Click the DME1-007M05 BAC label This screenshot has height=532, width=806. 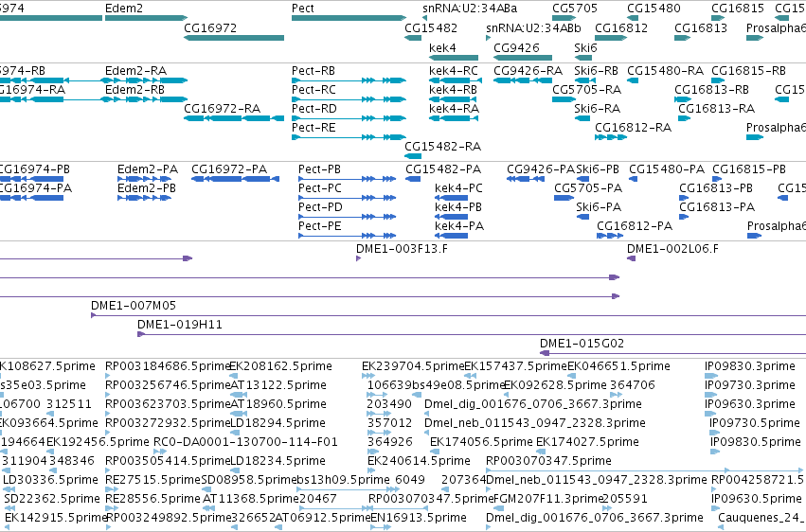click(134, 306)
